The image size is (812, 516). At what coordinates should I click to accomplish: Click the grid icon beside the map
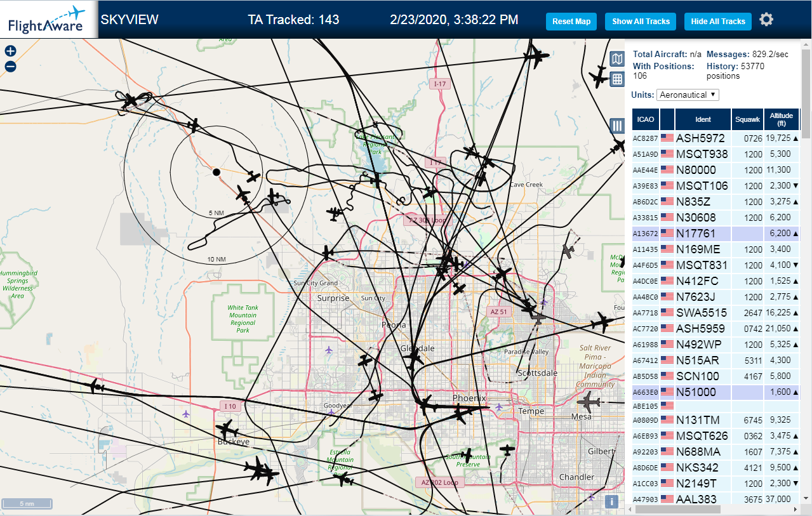pos(616,79)
